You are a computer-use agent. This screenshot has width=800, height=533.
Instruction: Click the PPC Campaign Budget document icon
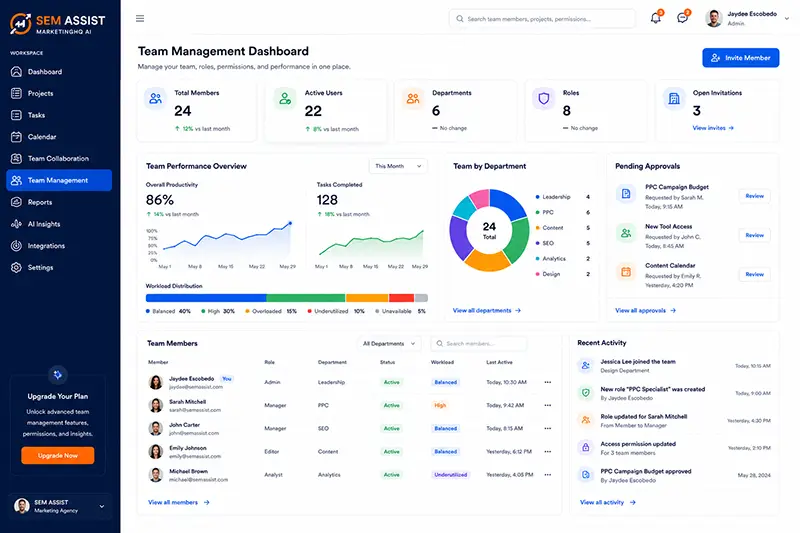click(626, 194)
